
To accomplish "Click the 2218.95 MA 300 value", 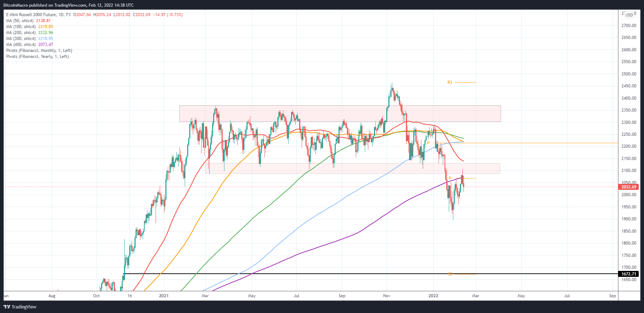I will [x=46, y=39].
